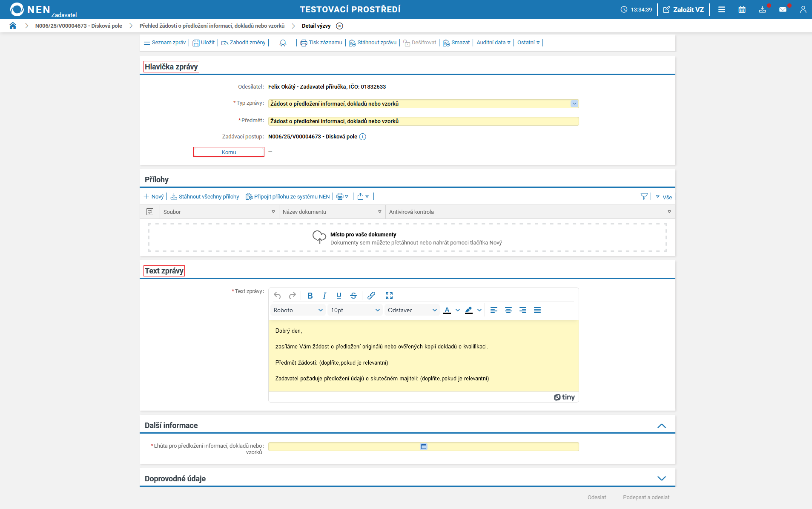Open the Typ zprávy dropdown
Viewport: 812px width, 509px height.
[x=574, y=104]
